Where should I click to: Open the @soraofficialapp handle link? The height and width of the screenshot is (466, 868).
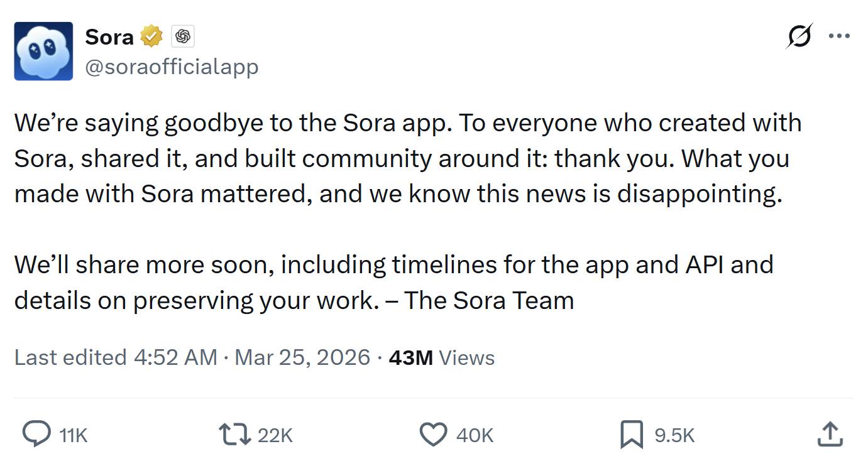172,67
